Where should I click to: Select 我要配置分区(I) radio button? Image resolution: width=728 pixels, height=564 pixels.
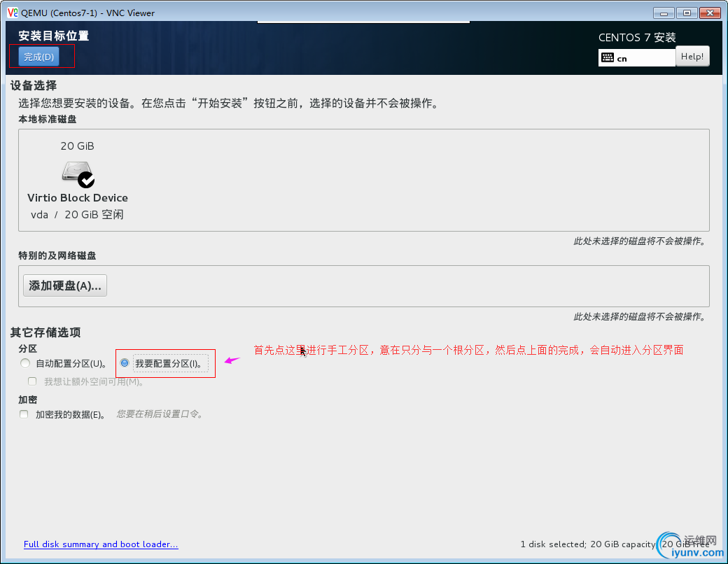pos(125,363)
